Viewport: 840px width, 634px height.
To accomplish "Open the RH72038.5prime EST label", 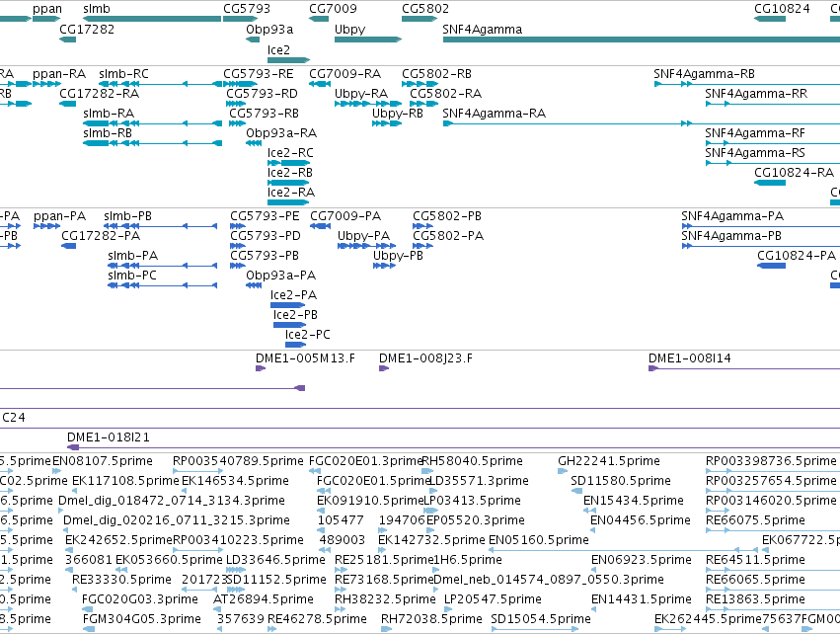I will point(431,619).
